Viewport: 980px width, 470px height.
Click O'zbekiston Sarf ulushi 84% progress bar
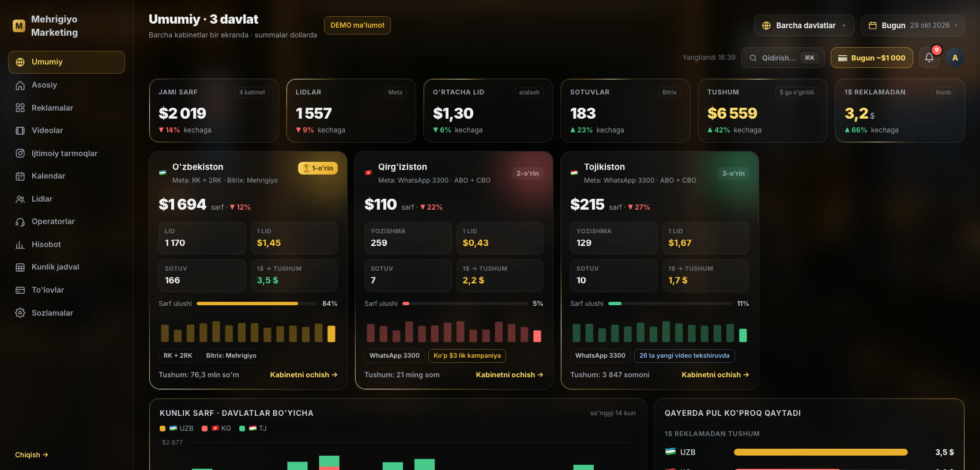[257, 304]
